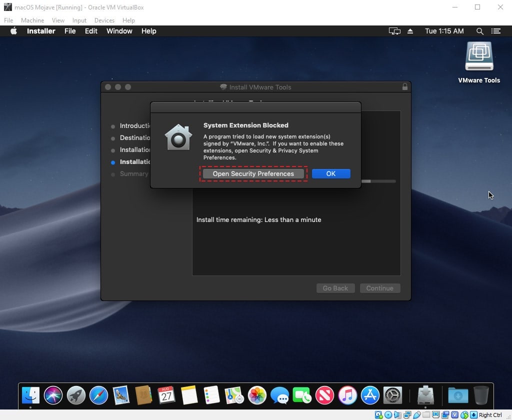Image resolution: width=512 pixels, height=420 pixels.
Task: Open Safari from the Dock
Action: tap(97, 395)
